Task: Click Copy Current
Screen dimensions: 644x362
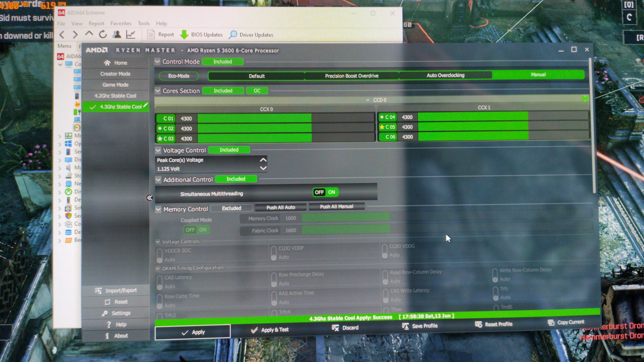Action: click(x=566, y=322)
